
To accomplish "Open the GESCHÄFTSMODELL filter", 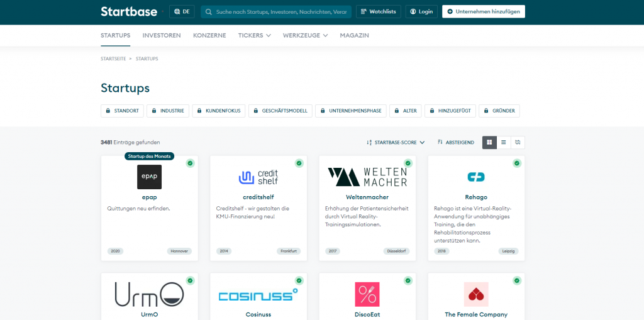I will [x=280, y=111].
